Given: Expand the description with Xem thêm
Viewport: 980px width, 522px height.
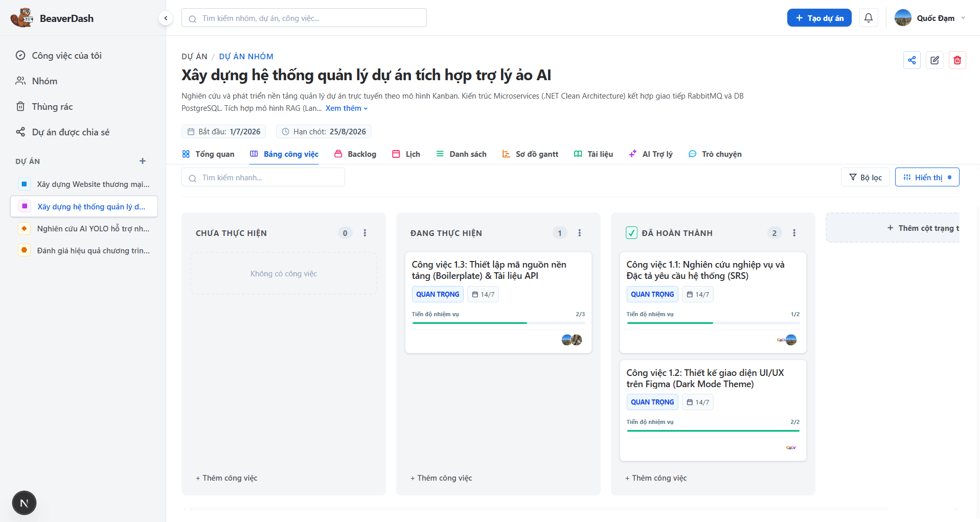Looking at the screenshot, I should click(347, 108).
